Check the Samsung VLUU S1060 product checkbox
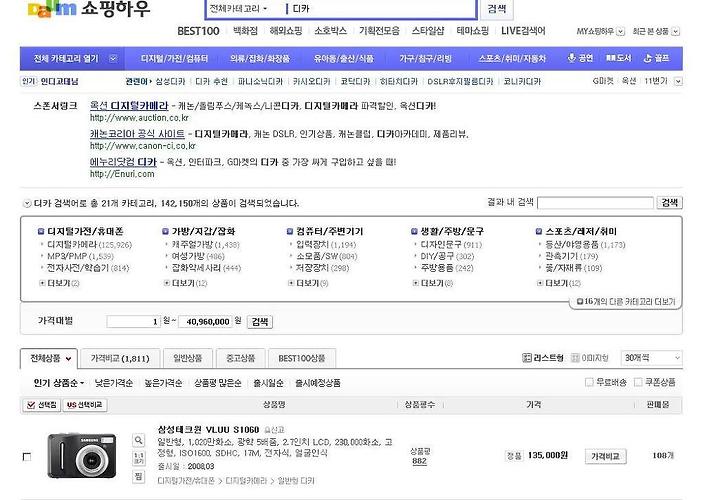The width and height of the screenshot is (720, 500). pos(27,457)
